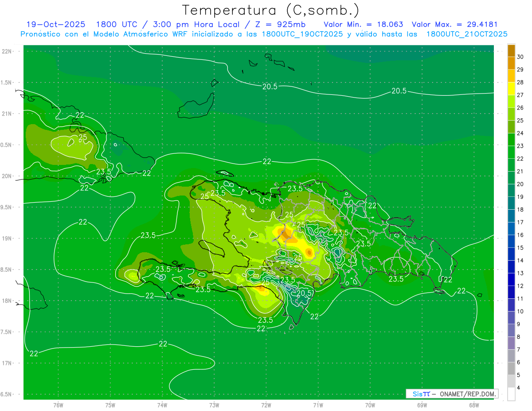Click the darkest orange swatch atop the color bar
The width and height of the screenshot is (532, 411).
pyautogui.click(x=511, y=51)
